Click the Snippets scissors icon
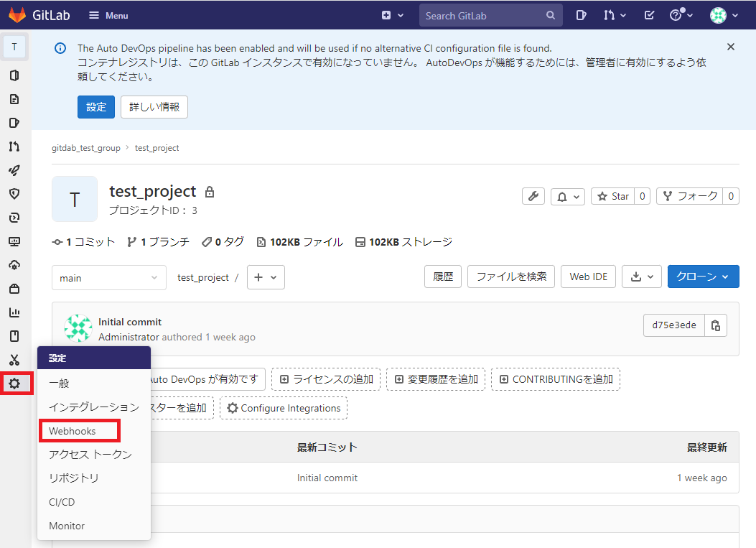756x548 pixels. [14, 360]
